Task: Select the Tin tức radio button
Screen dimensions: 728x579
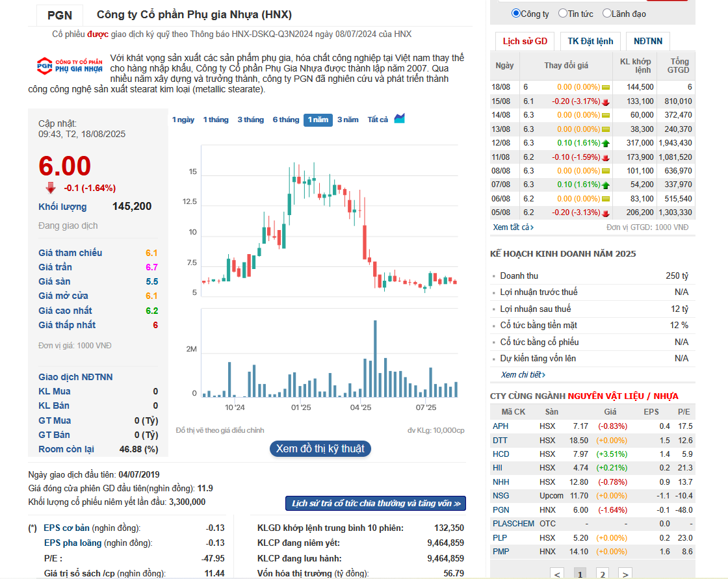Action: 563,14
